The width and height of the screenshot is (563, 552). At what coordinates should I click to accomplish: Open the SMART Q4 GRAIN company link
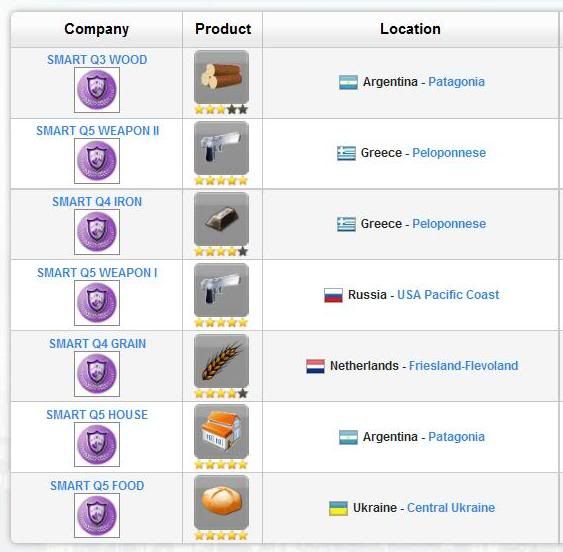click(97, 344)
